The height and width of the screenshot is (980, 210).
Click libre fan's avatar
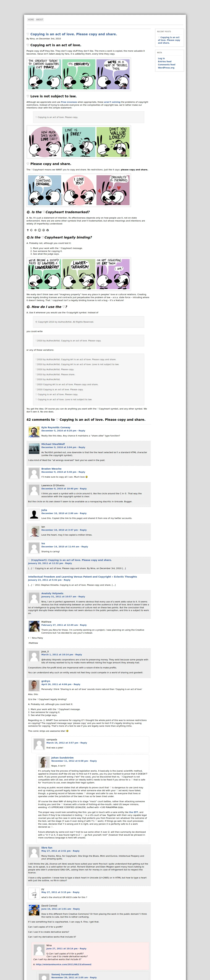[34, 852]
